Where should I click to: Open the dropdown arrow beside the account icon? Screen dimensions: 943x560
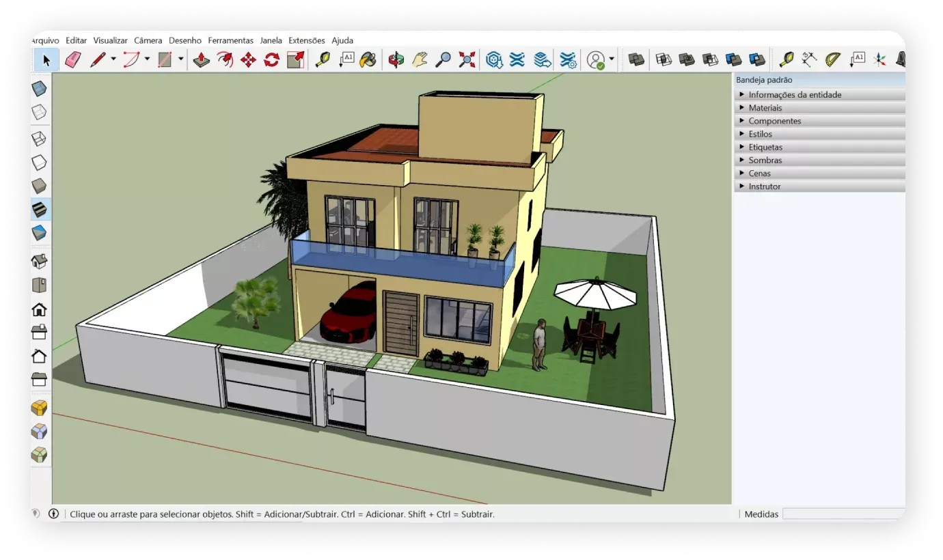(612, 59)
